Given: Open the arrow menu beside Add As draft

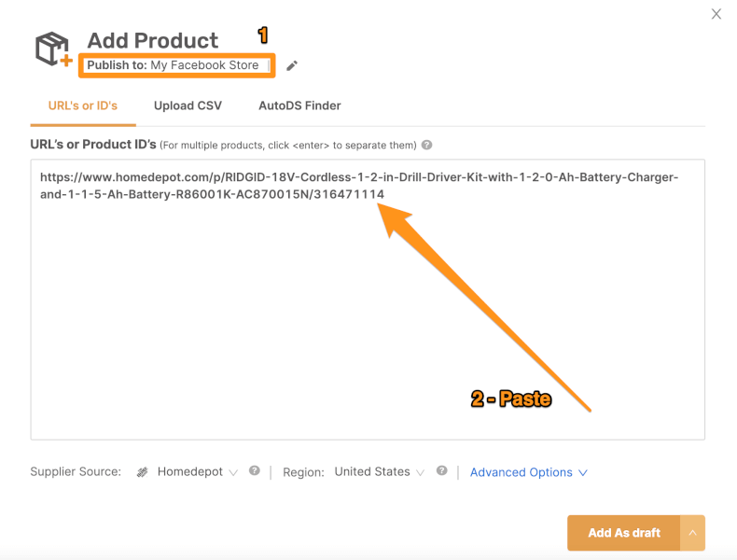Looking at the screenshot, I should click(692, 533).
